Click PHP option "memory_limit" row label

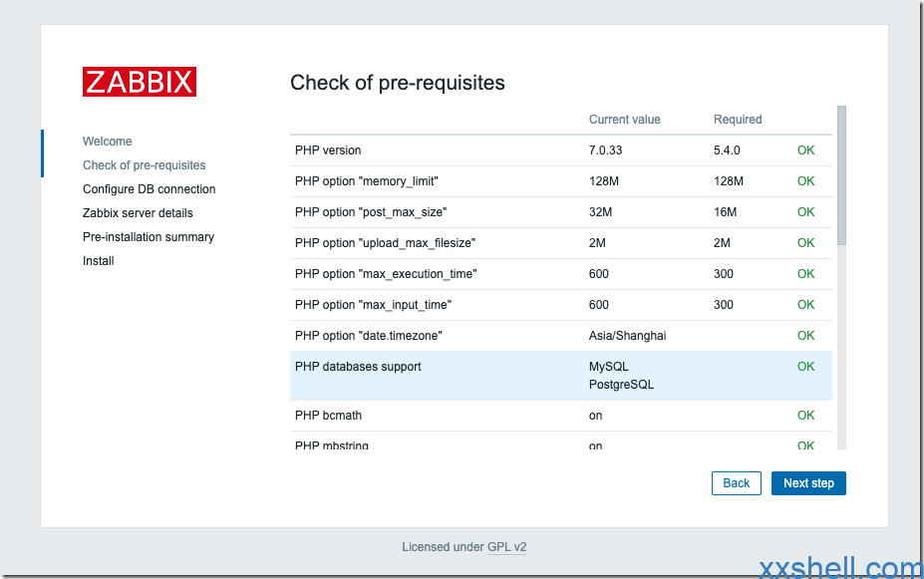[367, 181]
